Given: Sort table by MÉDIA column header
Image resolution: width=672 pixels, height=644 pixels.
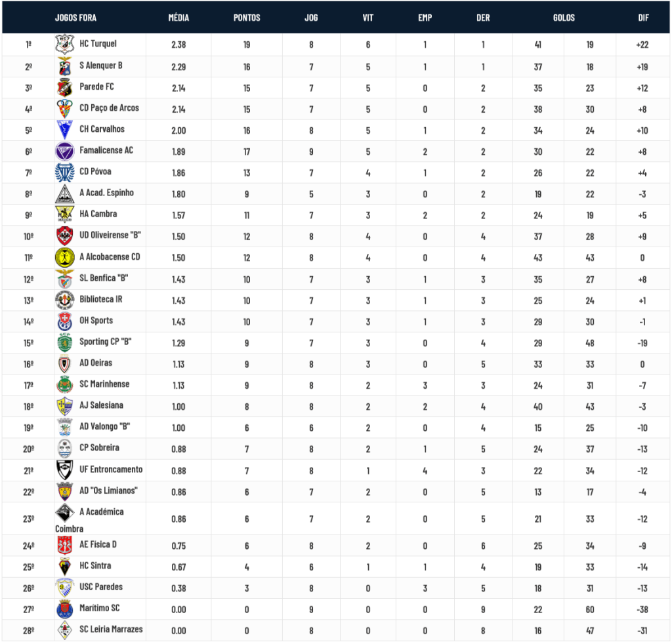Looking at the screenshot, I should (x=178, y=18).
